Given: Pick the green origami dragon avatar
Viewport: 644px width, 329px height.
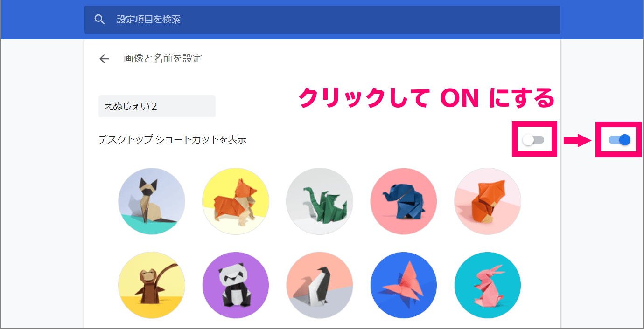Looking at the screenshot, I should coord(320,201).
